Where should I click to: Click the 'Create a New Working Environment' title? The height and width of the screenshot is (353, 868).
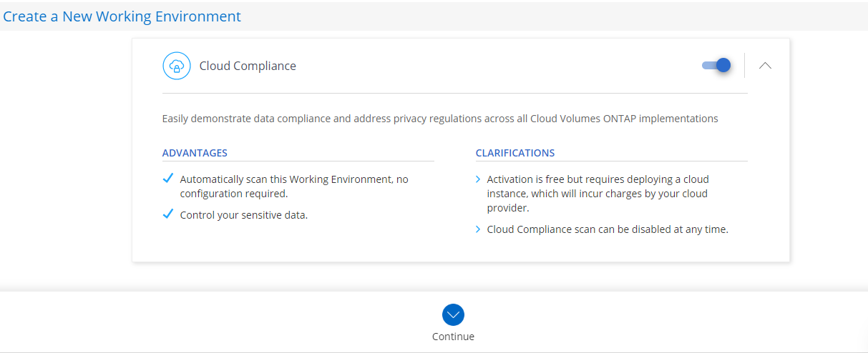tap(122, 16)
